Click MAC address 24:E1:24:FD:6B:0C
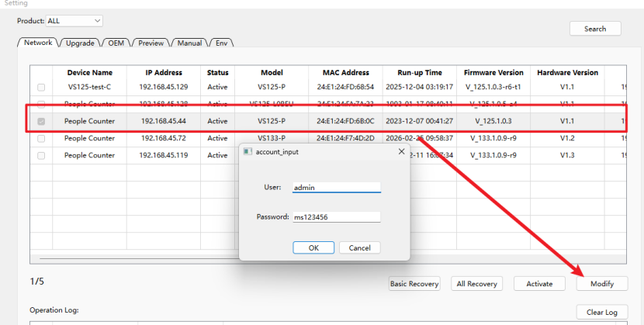 (345, 121)
